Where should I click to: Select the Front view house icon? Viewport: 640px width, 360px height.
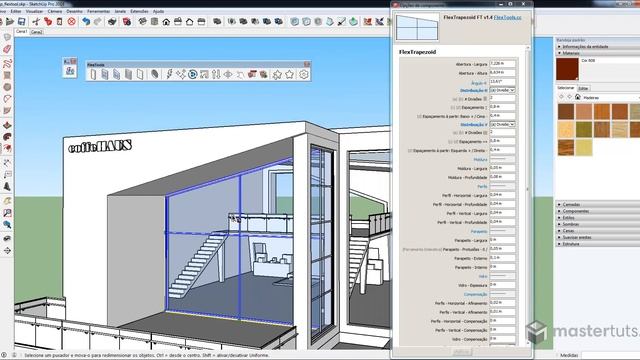(166, 22)
